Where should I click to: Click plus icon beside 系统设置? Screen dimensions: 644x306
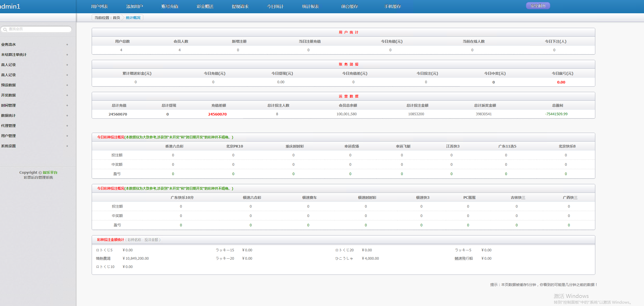(67, 146)
